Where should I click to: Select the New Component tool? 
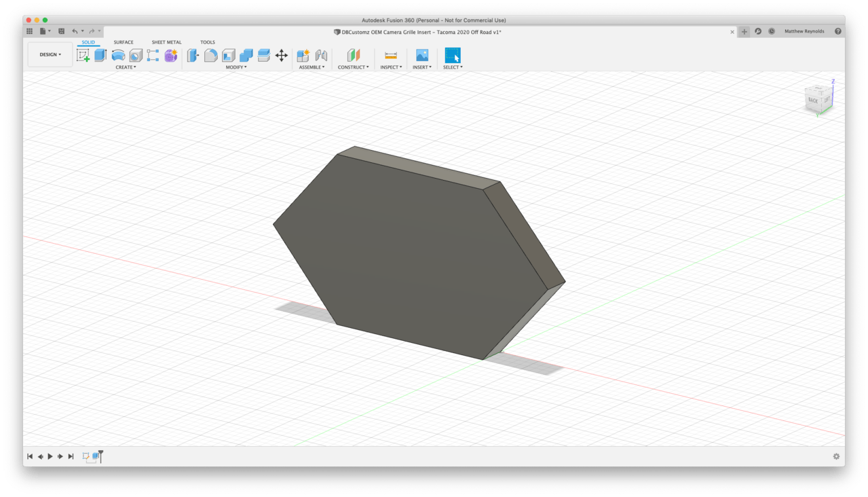pos(303,55)
